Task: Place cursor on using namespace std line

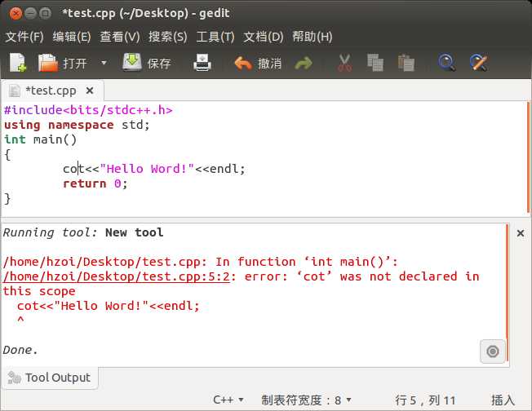Action: (77, 125)
